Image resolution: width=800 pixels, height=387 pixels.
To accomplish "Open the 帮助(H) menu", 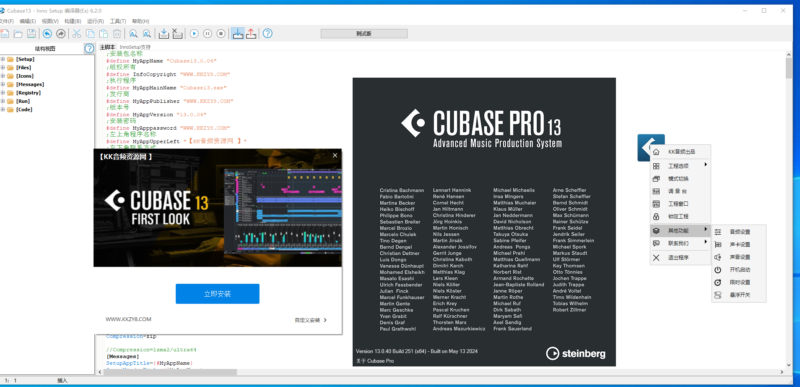I will [140, 21].
